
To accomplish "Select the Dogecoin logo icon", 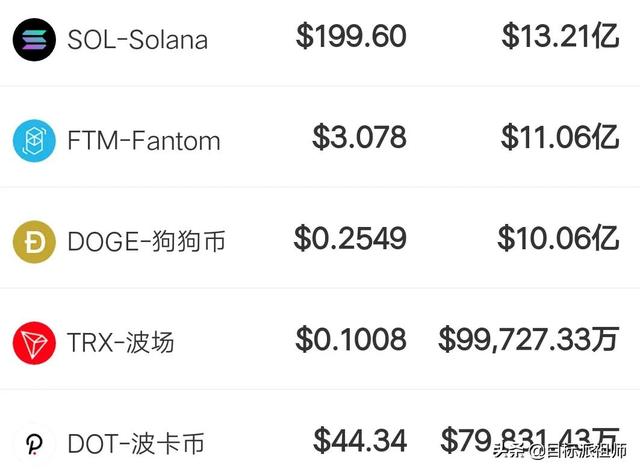I will pyautogui.click(x=35, y=241).
